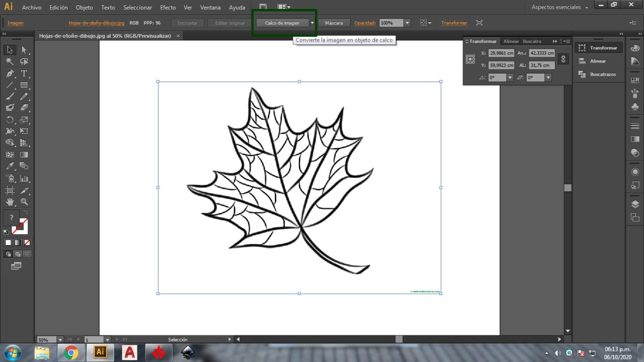Viewport: 644px width, 362px height.
Task: Click the Calco de imagen button
Action: [x=282, y=23]
